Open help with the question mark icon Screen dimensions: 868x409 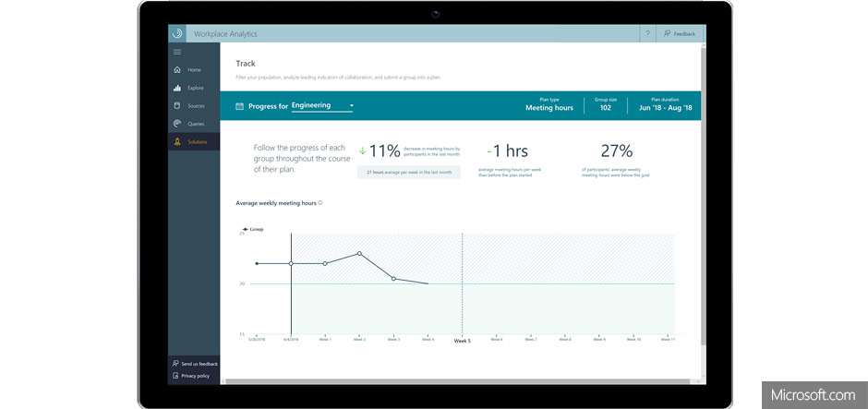(x=648, y=33)
